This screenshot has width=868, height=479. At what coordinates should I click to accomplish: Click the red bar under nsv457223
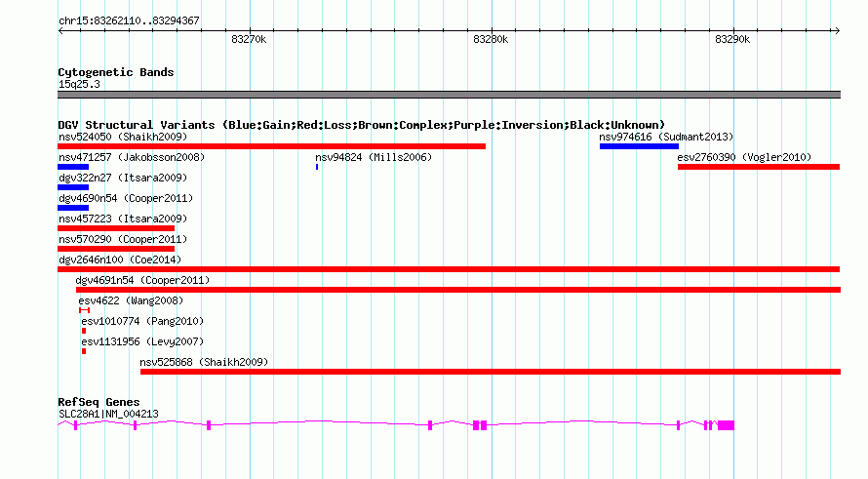click(116, 228)
